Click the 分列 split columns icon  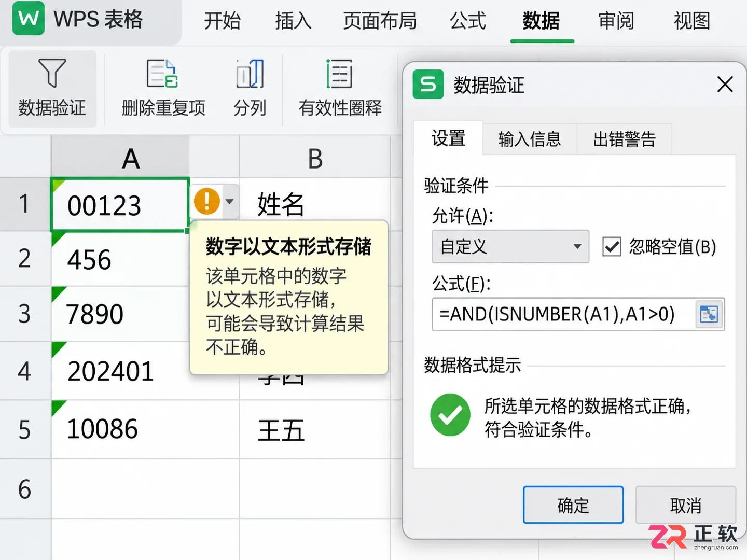[x=250, y=74]
